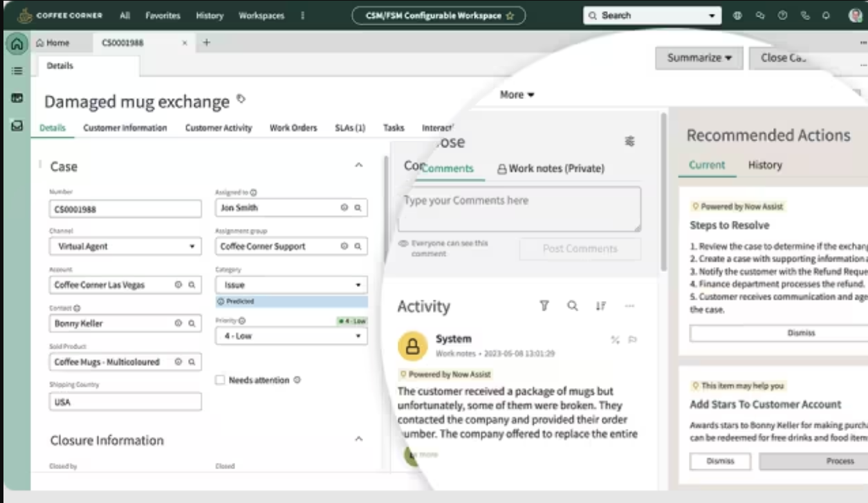Image resolution: width=868 pixels, height=503 pixels.
Task: Click the info icon next to Needs attention
Action: point(297,379)
